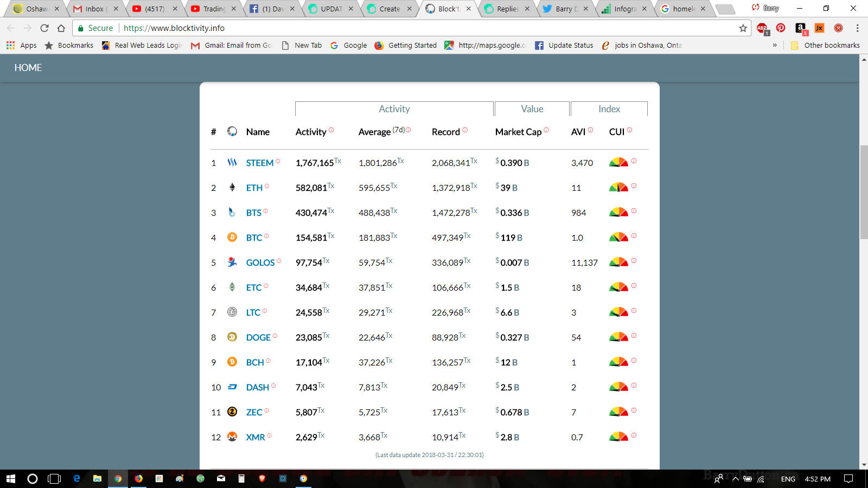Image resolution: width=868 pixels, height=488 pixels.
Task: Click STEEM's market cap value $0.390 B
Action: [512, 162]
